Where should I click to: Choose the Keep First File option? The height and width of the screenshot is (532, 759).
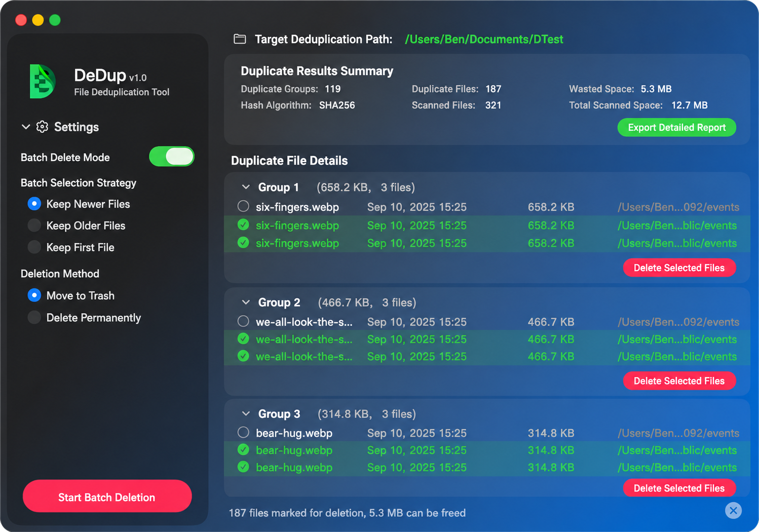coord(34,247)
